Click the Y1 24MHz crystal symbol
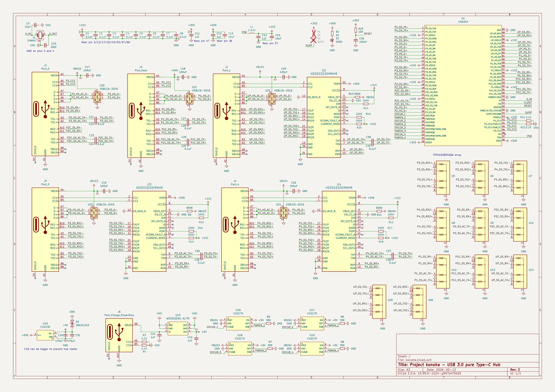555x392 pixels. [40, 35]
